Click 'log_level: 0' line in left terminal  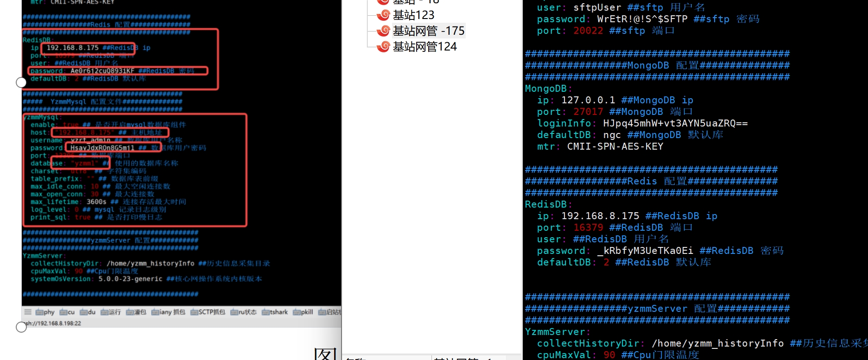click(98, 209)
